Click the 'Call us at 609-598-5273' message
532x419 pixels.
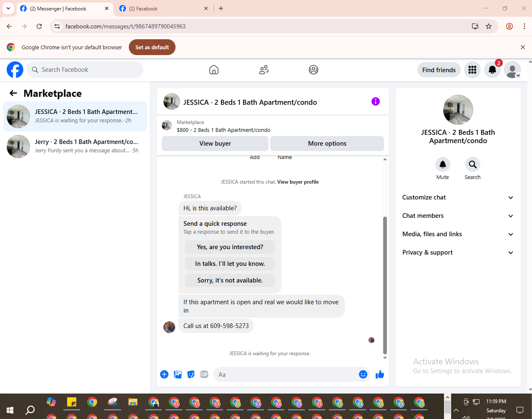tap(216, 326)
